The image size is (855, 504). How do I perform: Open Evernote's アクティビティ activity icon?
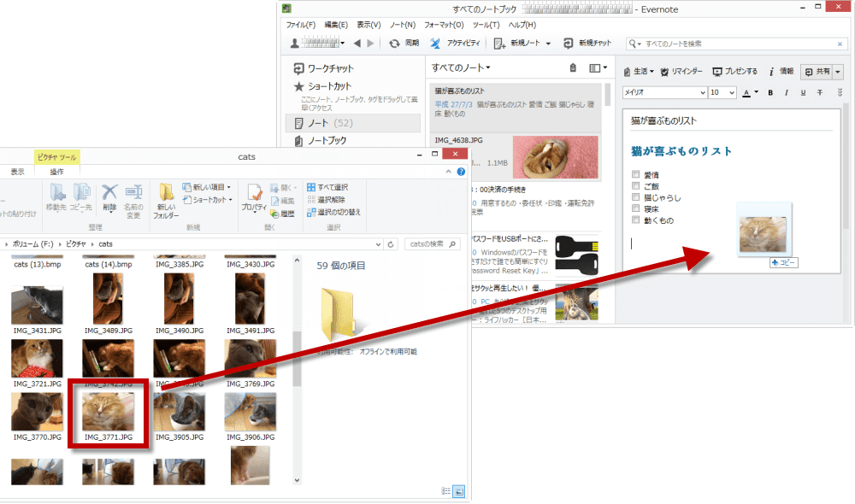coord(435,43)
